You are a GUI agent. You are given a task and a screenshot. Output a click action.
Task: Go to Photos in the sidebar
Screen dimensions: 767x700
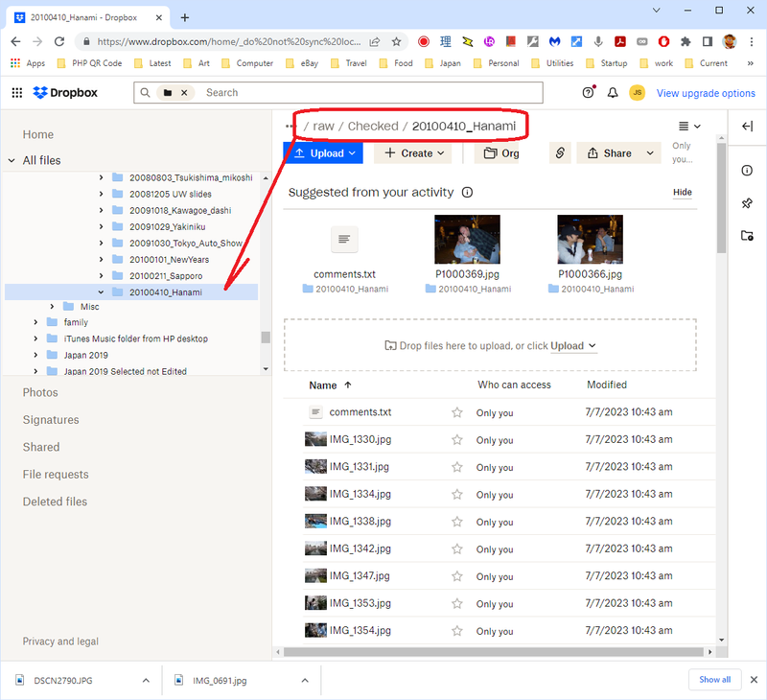click(40, 392)
